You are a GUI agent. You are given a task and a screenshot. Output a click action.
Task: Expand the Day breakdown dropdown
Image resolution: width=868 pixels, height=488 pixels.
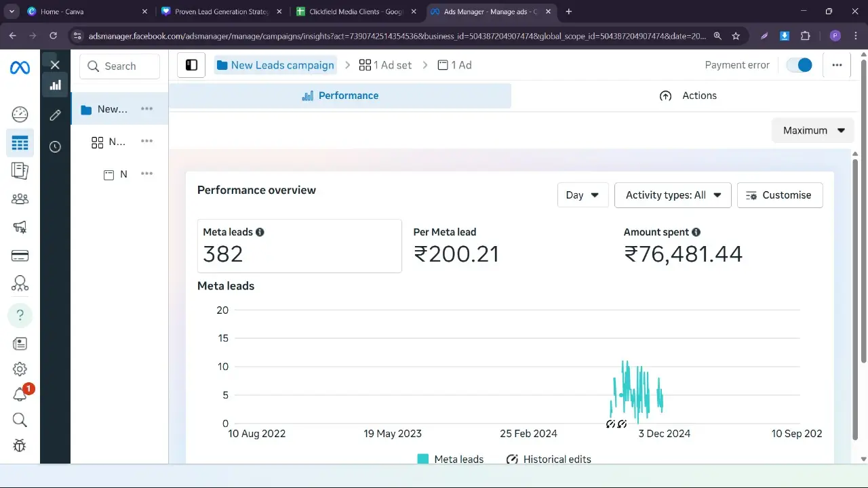click(583, 195)
